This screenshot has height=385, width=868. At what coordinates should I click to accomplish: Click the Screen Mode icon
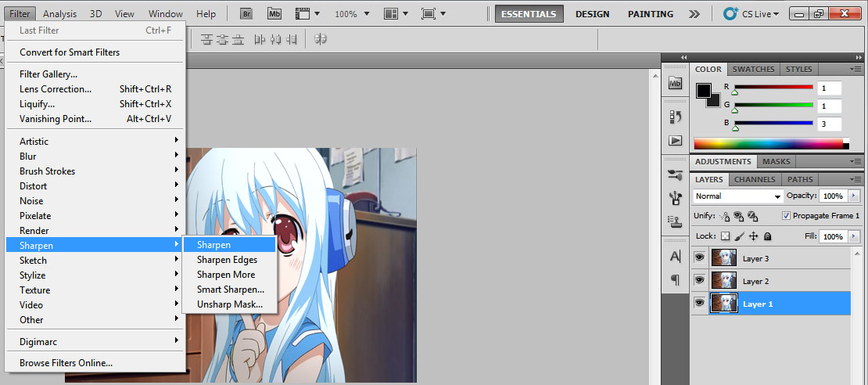(428, 13)
